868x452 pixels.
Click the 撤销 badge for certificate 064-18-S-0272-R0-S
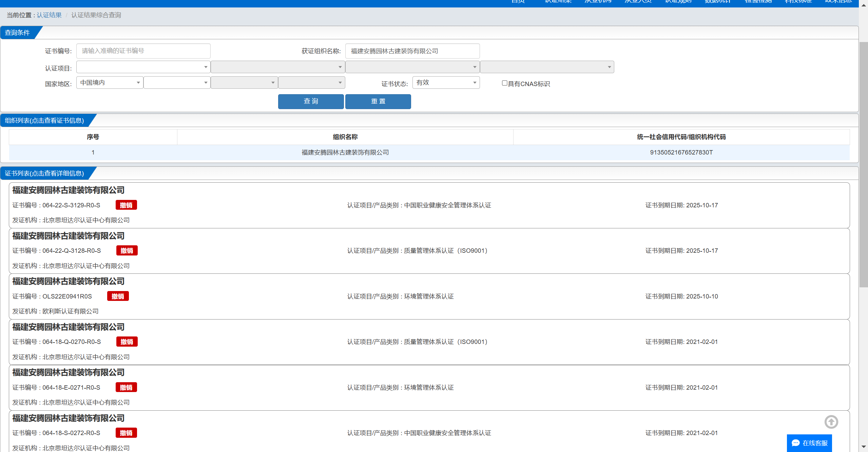126,433
